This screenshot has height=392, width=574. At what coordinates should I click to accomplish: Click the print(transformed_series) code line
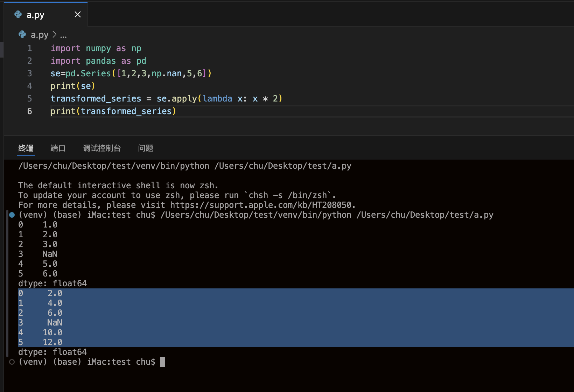(113, 111)
